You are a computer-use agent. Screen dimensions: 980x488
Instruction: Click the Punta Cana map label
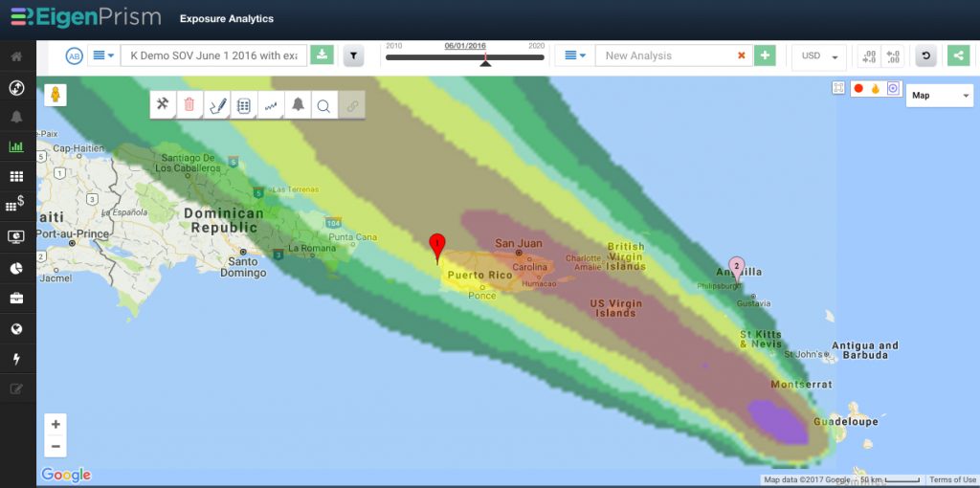353,237
